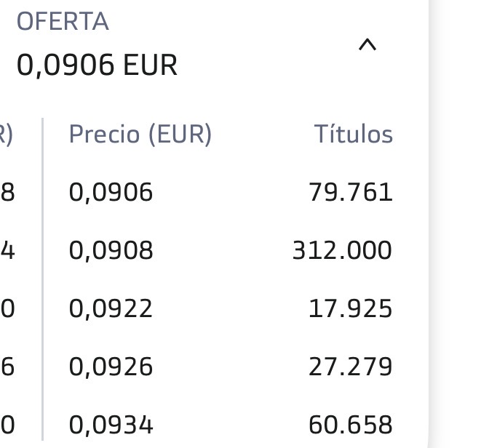Select the 312.000 títulos cell
Image resolution: width=481 pixels, height=448 pixels.
pos(342,250)
